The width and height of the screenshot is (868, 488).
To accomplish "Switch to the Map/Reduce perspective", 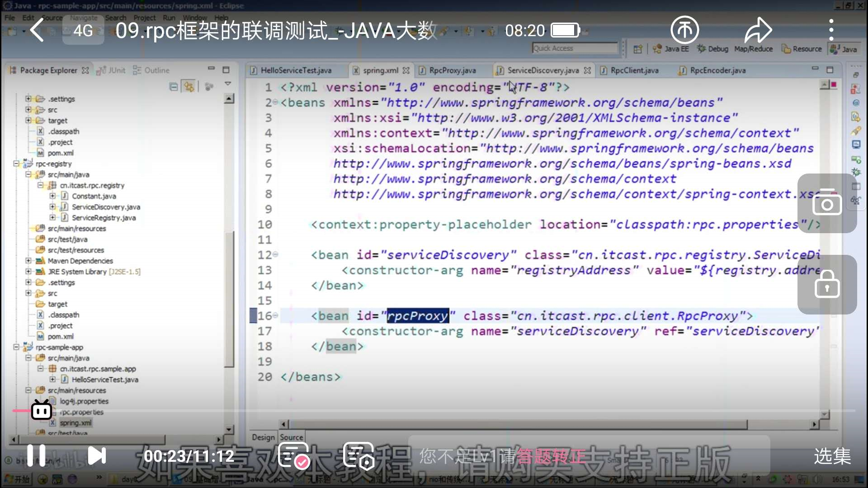I will (x=753, y=49).
